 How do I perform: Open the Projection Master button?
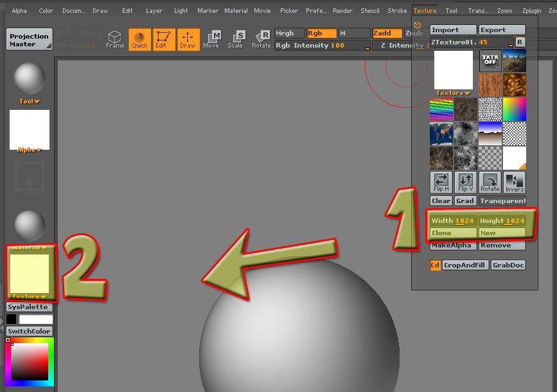tap(30, 39)
